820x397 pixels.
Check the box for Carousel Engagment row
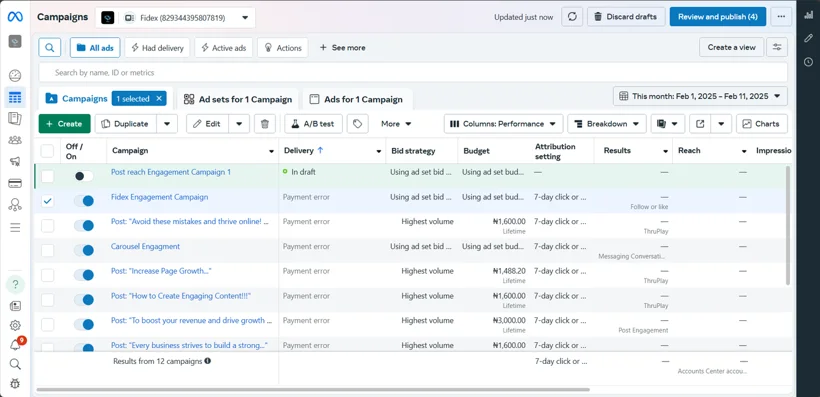click(x=48, y=251)
